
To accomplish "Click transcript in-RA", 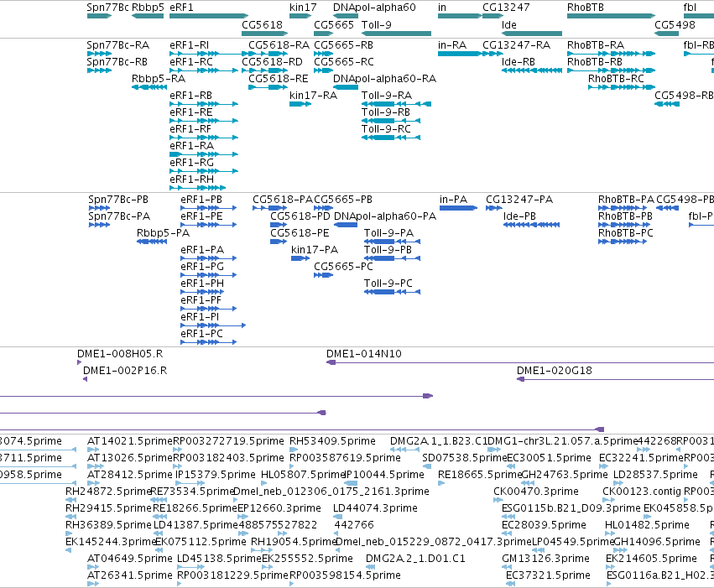I will pos(452,45).
